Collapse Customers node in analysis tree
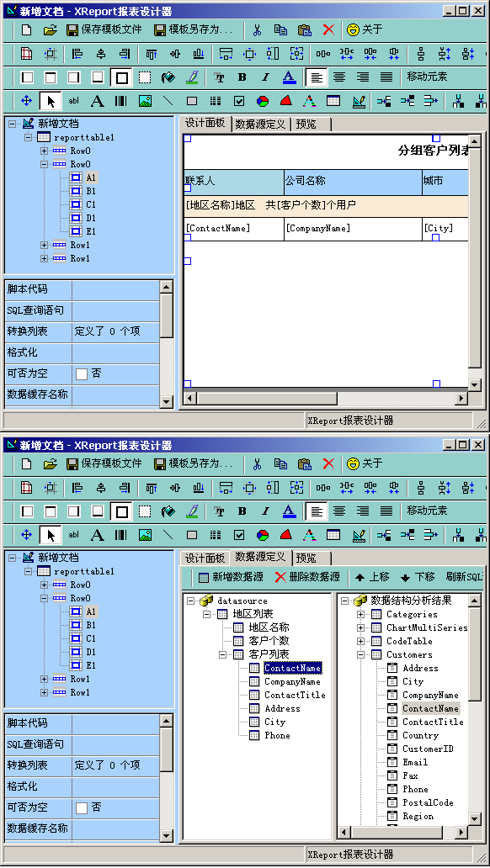The height and width of the screenshot is (868, 490). pyautogui.click(x=361, y=654)
